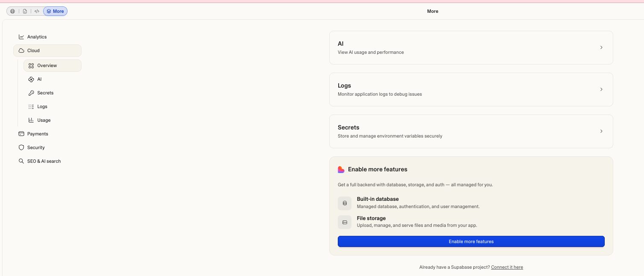Click the Secrets key icon
This screenshot has width=644, height=276.
(31, 93)
